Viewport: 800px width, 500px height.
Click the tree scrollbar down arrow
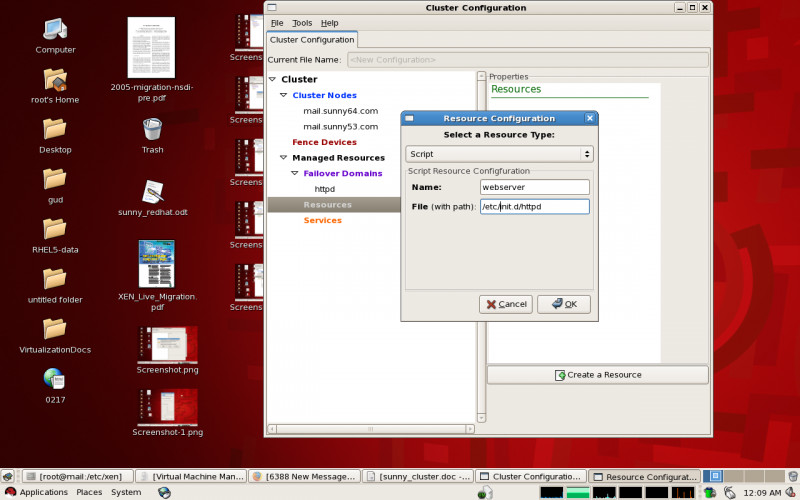pos(481,418)
